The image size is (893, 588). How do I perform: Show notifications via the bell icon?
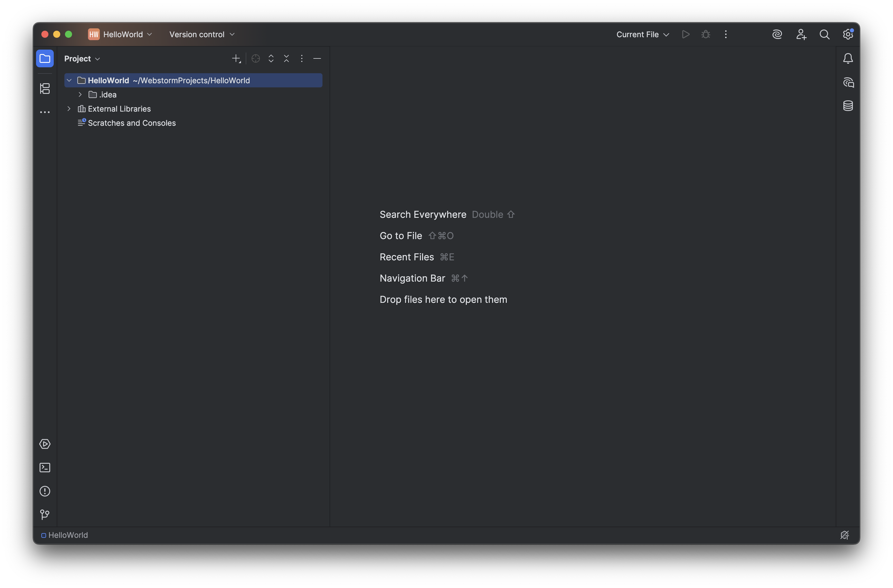(x=848, y=58)
